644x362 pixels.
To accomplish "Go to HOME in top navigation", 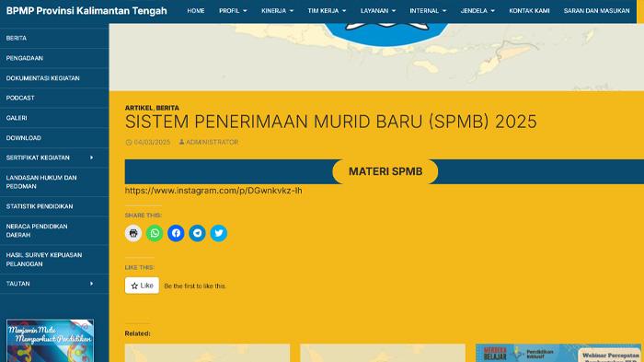I will [x=196, y=11].
